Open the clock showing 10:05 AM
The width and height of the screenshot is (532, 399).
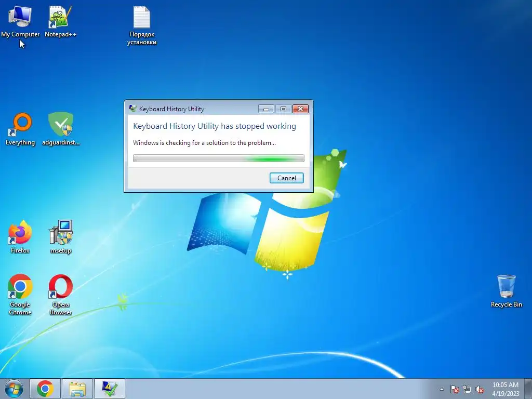[506, 389]
